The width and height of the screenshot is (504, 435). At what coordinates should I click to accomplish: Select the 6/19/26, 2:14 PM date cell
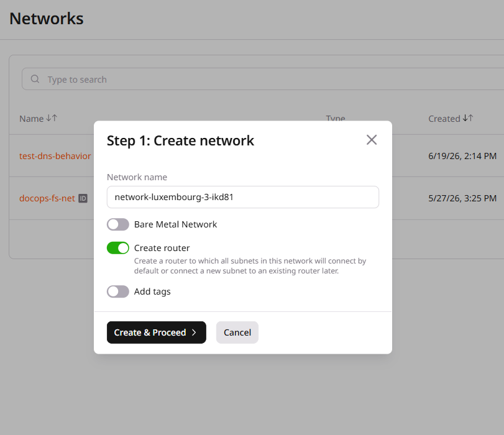tap(462, 156)
